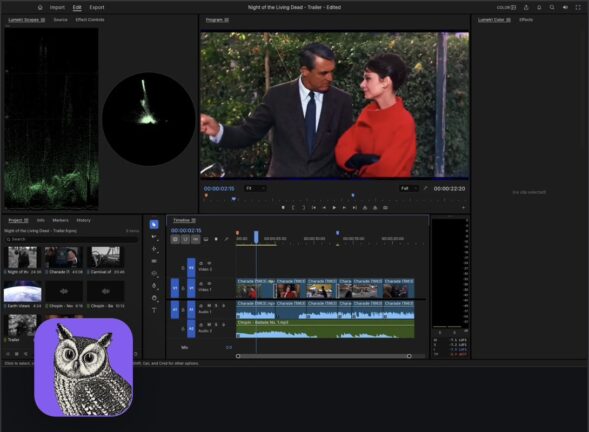The width and height of the screenshot is (589, 432).
Task: Toggle A2 track targeting
Action: [191, 329]
